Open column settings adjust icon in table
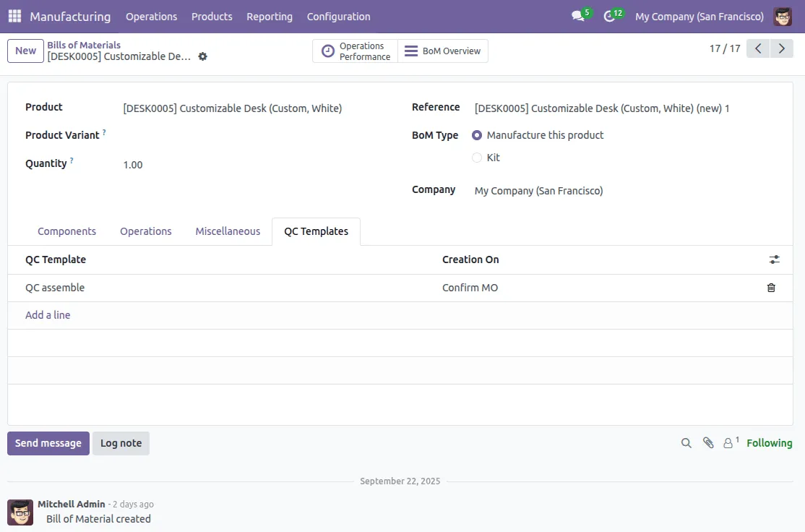The width and height of the screenshot is (805, 532). pos(774,259)
